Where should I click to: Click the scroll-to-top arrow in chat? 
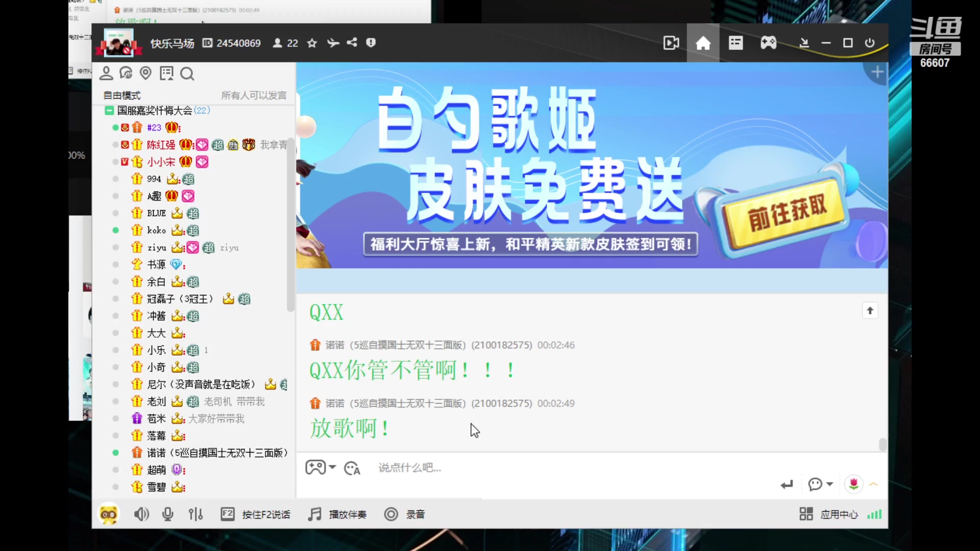tap(870, 311)
